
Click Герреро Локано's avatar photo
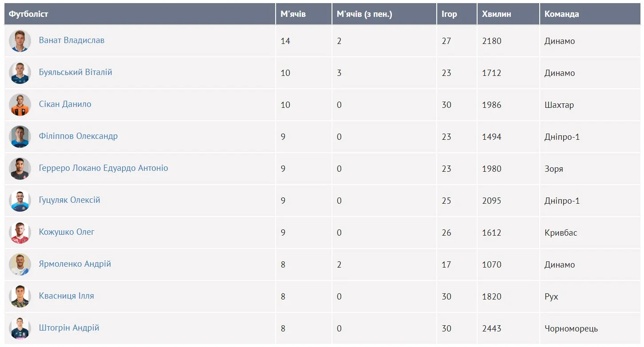coord(20,169)
